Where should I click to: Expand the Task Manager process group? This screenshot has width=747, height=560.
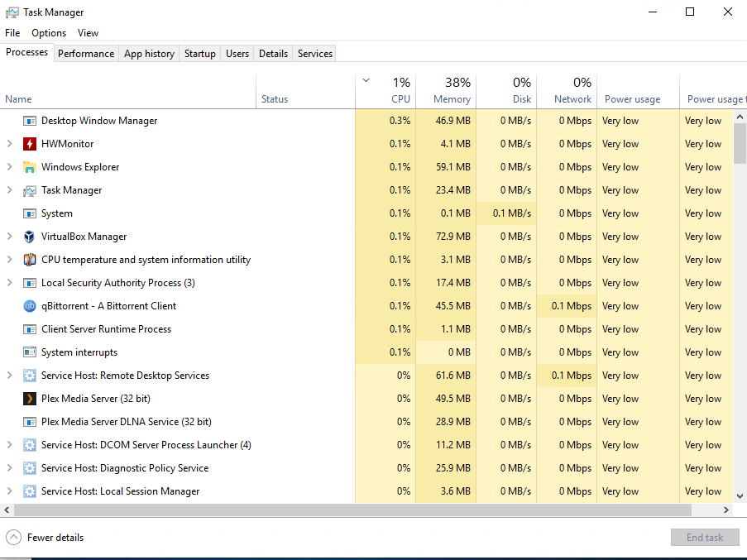pos(10,190)
